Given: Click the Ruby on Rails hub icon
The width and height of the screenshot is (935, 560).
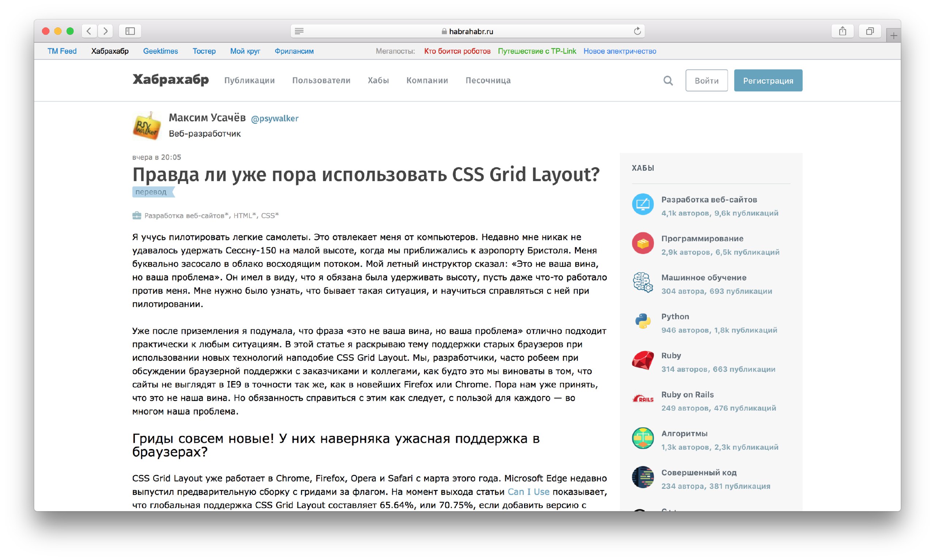Looking at the screenshot, I should pos(643,399).
